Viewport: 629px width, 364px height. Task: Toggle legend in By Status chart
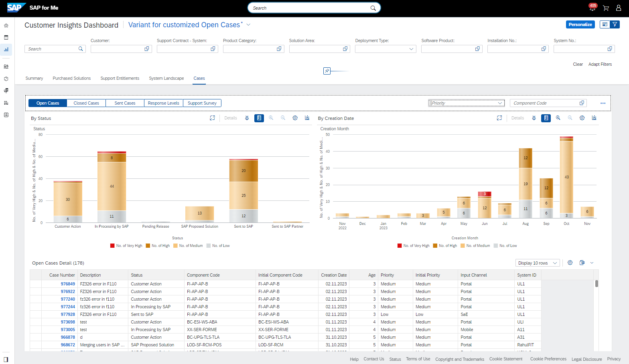point(259,118)
